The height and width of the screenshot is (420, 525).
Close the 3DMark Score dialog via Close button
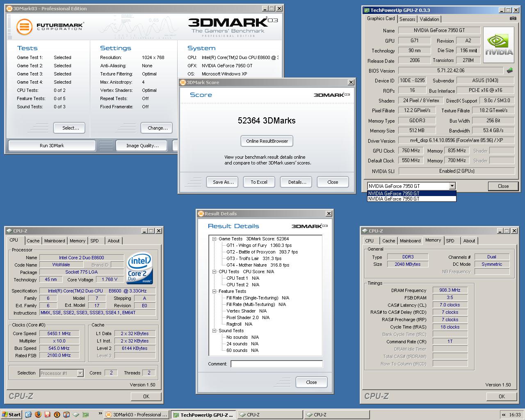(333, 182)
